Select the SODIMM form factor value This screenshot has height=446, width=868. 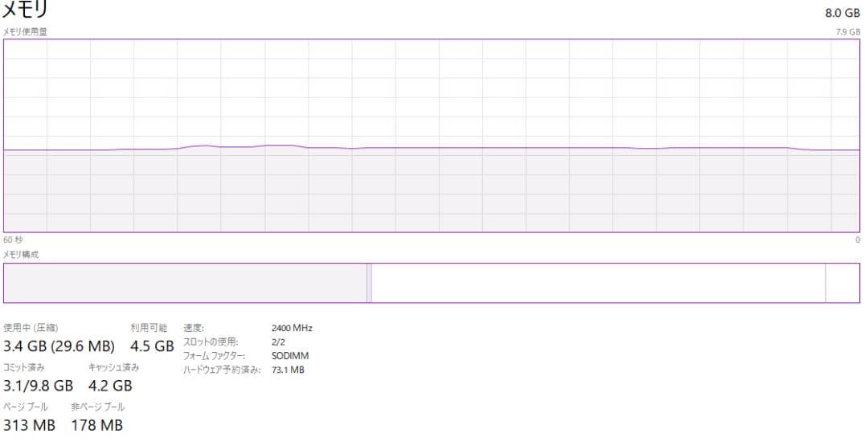coord(290,355)
